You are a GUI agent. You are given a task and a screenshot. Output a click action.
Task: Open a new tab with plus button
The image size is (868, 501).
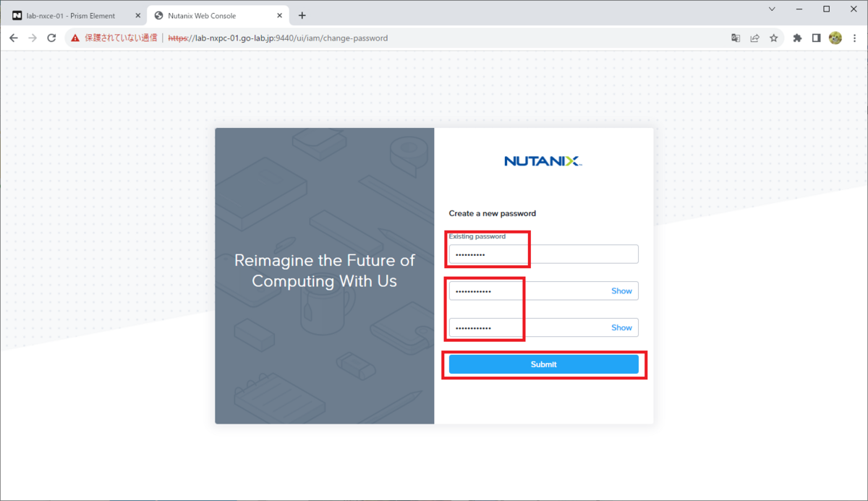(302, 15)
